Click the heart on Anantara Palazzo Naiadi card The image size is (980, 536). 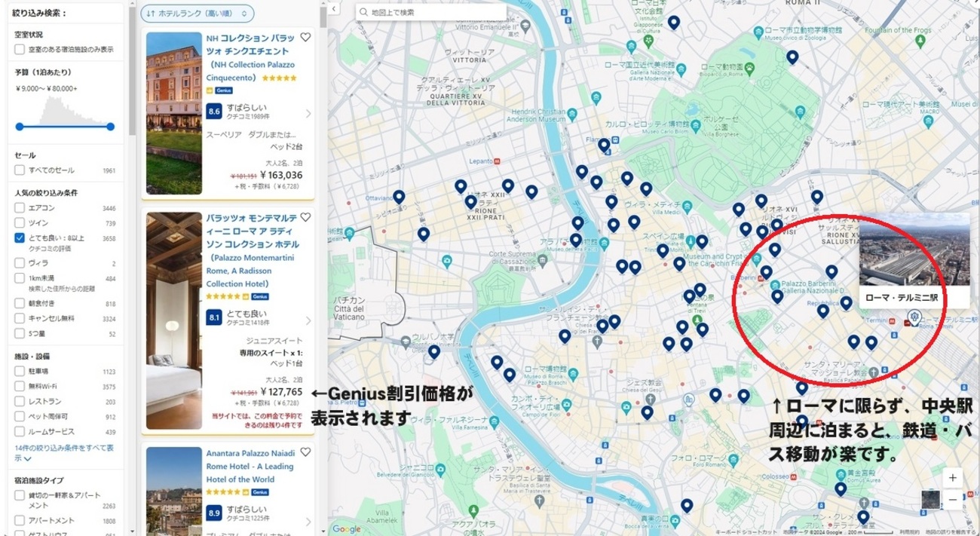pos(305,452)
